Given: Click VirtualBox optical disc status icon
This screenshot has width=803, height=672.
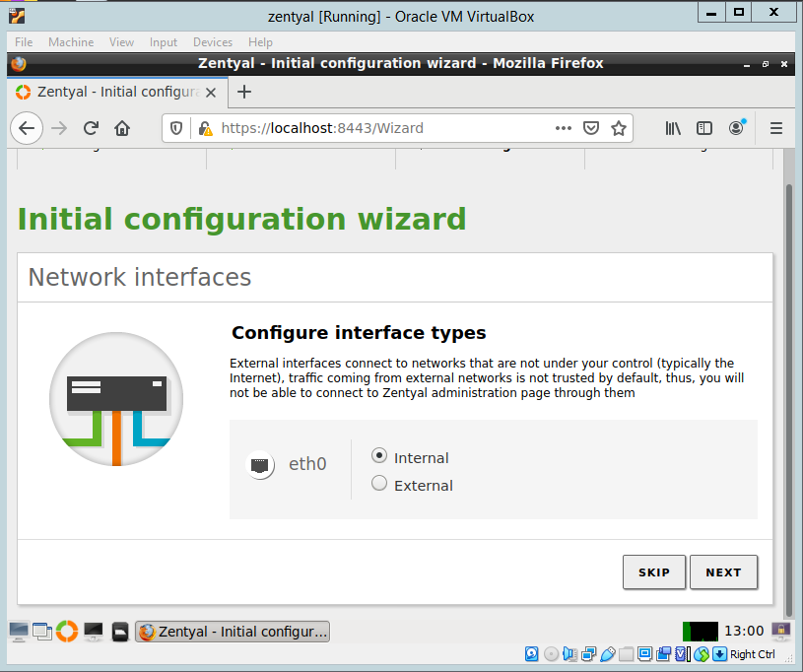Looking at the screenshot, I should coord(551,654).
